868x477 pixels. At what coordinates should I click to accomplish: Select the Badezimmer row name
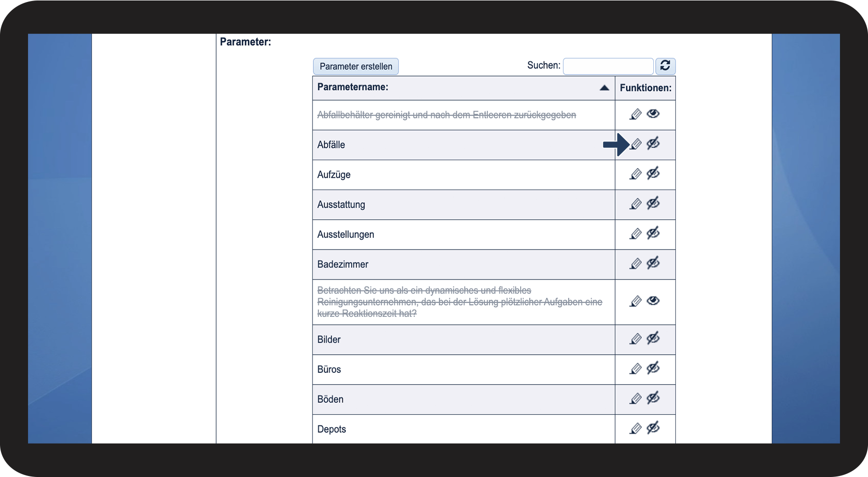click(343, 264)
